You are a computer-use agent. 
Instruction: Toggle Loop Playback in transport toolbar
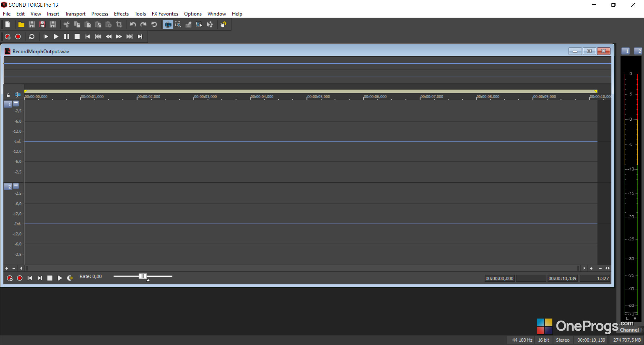(32, 37)
